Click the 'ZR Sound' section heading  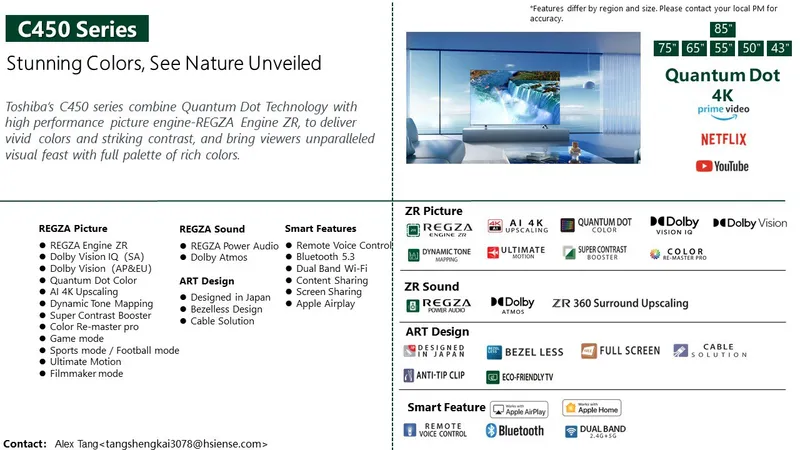pyautogui.click(x=432, y=286)
